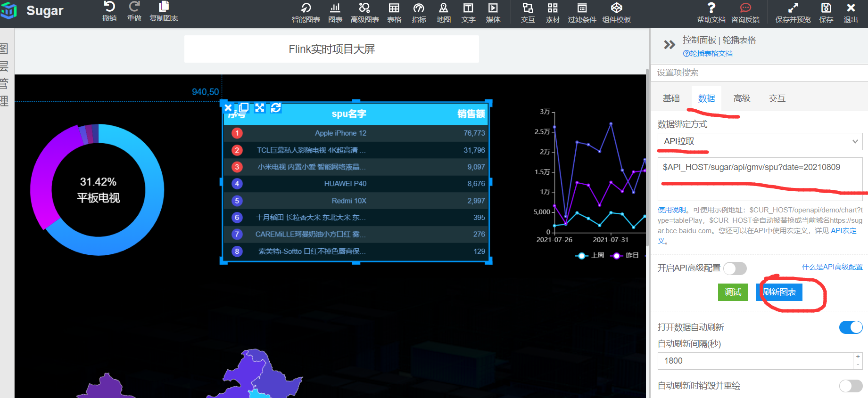Screen dimensions: 868x398
Task: Click sales value 76,773 cell
Action: click(x=474, y=133)
